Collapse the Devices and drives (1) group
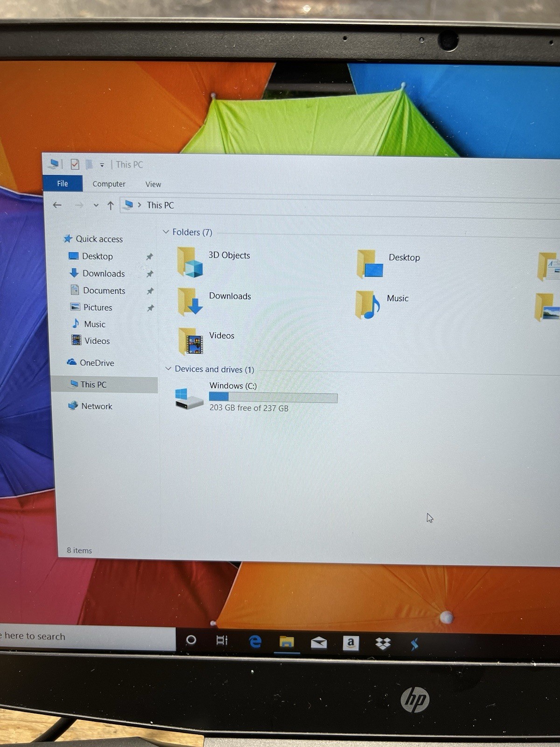This screenshot has width=560, height=747. point(168,368)
